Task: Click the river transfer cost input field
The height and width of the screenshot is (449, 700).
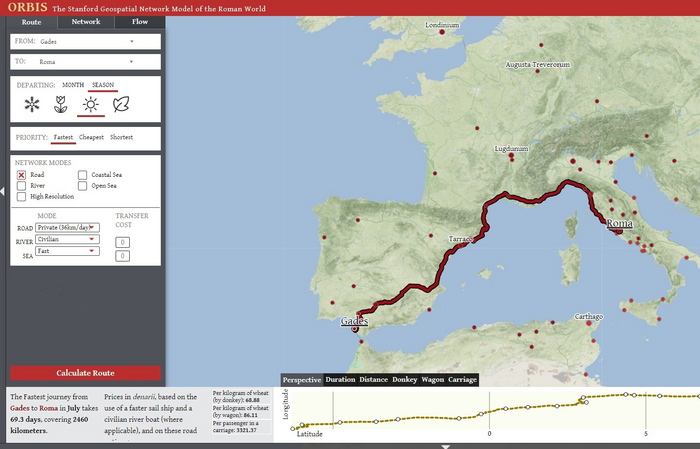Action: pyautogui.click(x=122, y=242)
